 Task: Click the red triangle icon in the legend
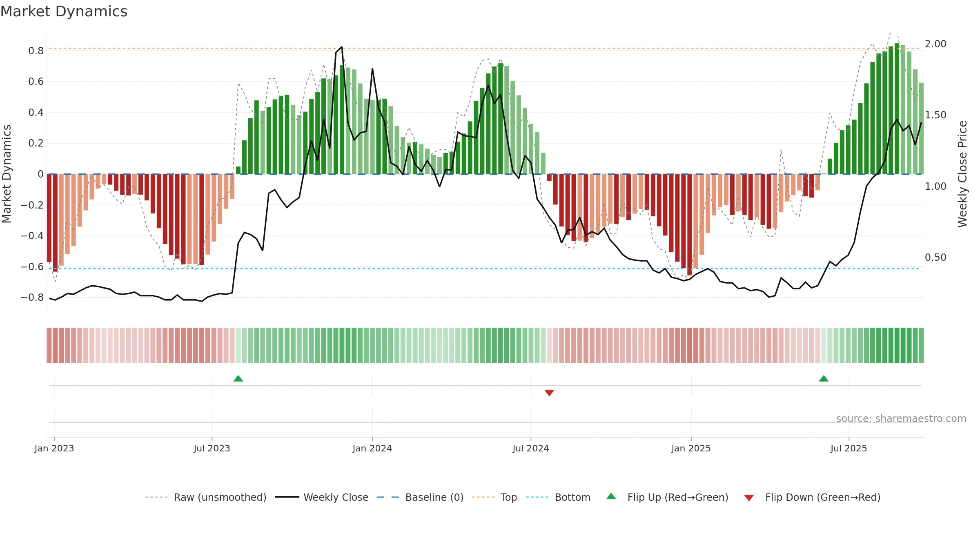coord(749,498)
